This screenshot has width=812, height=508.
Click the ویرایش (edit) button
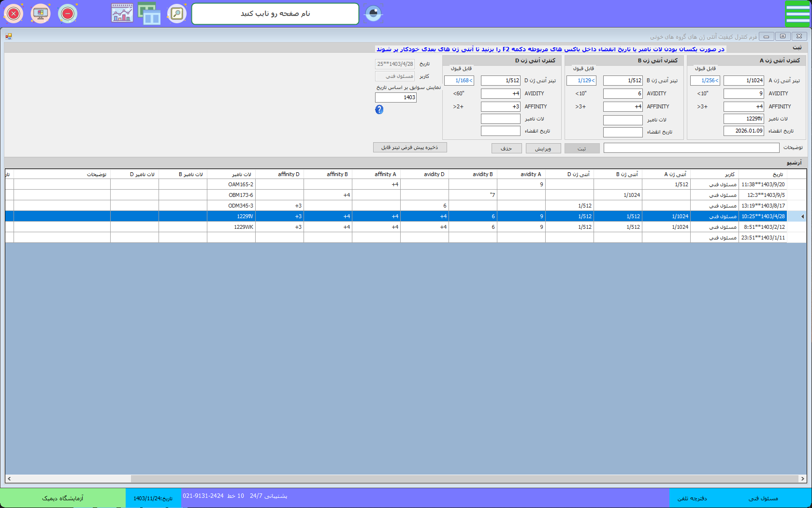coord(543,149)
